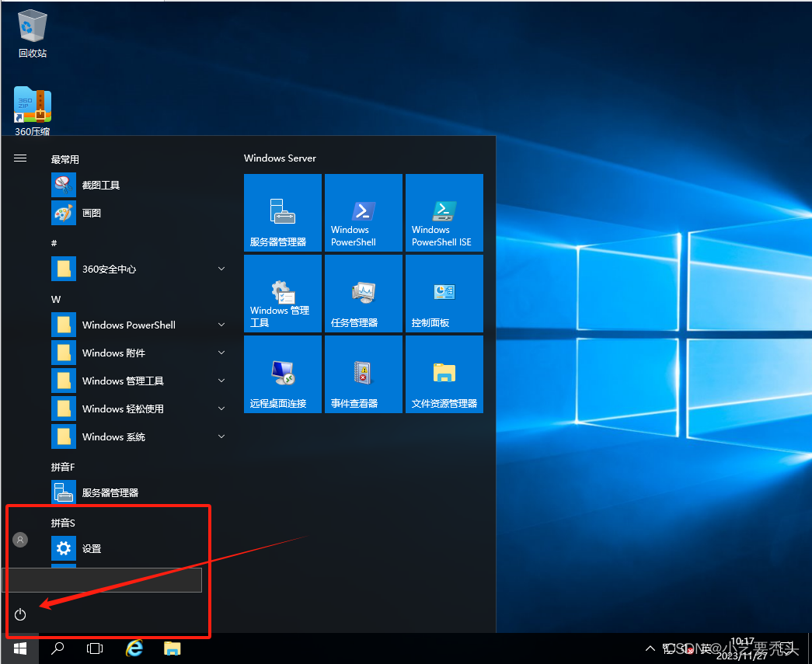Launch 画图 from the most used list
This screenshot has height=664, width=812.
pos(140,213)
